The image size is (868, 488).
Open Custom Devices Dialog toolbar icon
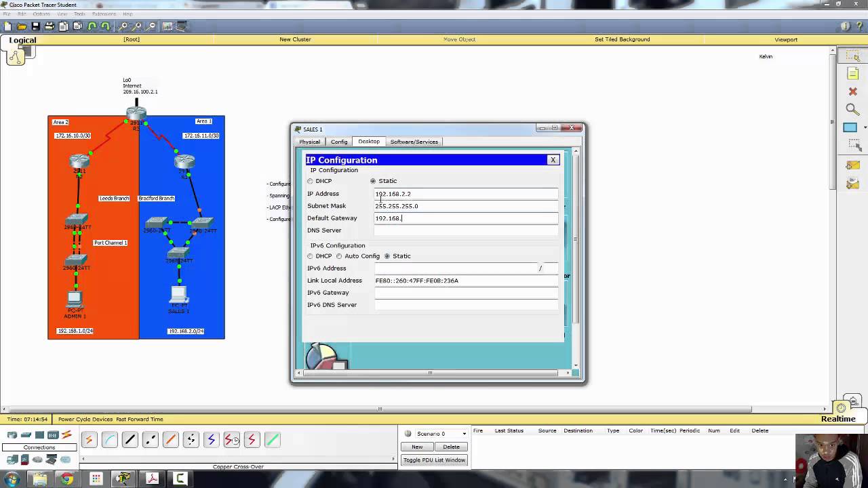(x=182, y=26)
